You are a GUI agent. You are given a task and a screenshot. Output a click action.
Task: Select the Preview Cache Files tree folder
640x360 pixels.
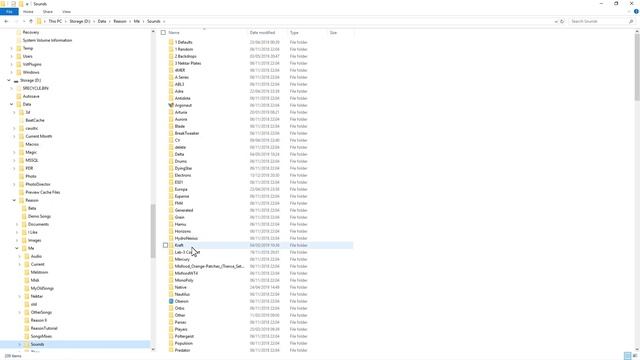42,192
